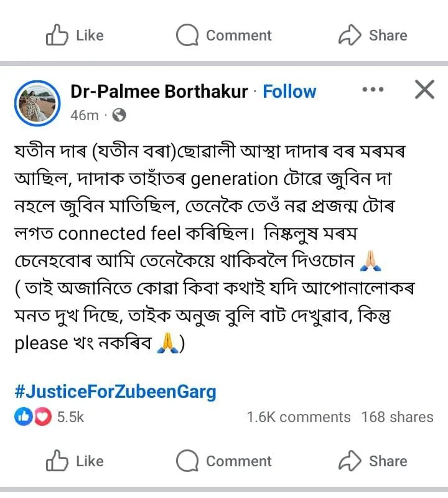Open the #JusticeForZubeenGarg hashtag
The width and height of the screenshot is (448, 498).
pos(115,392)
